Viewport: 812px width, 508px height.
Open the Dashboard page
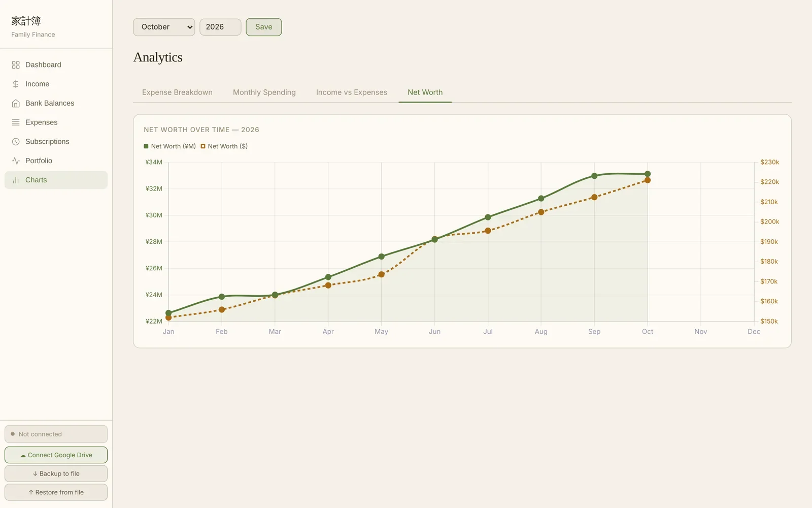[56, 65]
